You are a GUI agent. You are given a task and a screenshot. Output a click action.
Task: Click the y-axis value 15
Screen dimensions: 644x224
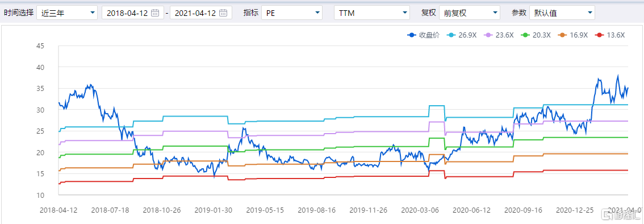click(40, 174)
